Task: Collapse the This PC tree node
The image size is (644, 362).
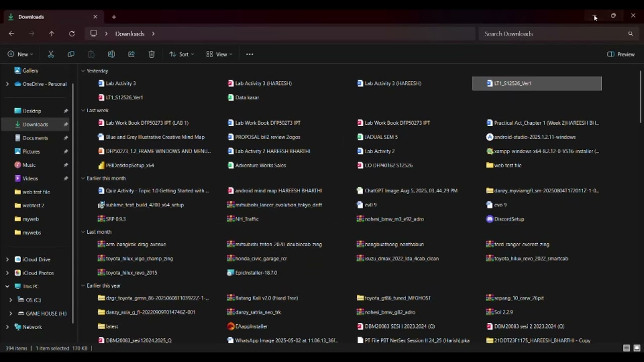Action: point(7,286)
